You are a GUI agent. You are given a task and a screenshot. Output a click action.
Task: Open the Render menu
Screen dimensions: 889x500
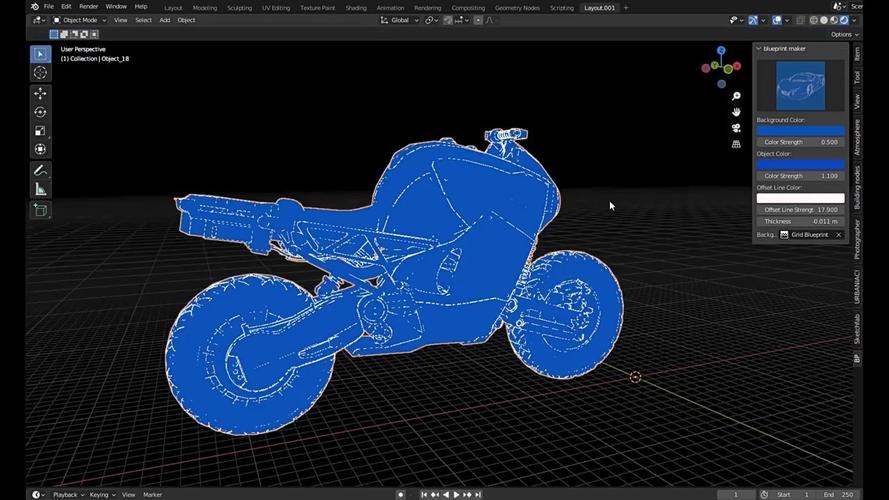(x=88, y=6)
